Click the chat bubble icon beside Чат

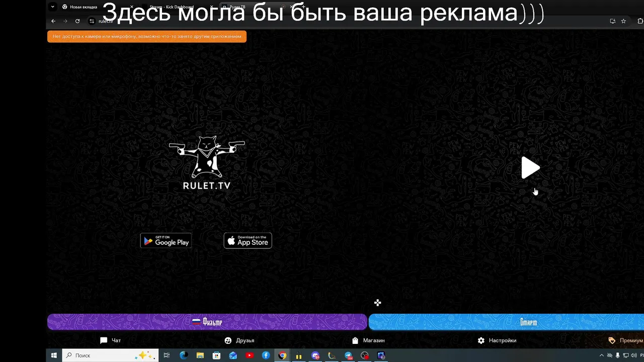[104, 340]
